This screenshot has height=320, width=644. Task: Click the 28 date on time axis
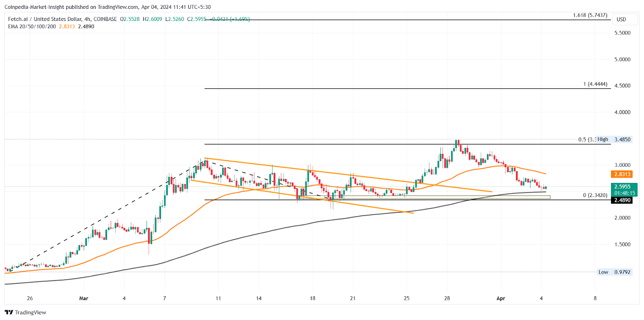(447, 298)
